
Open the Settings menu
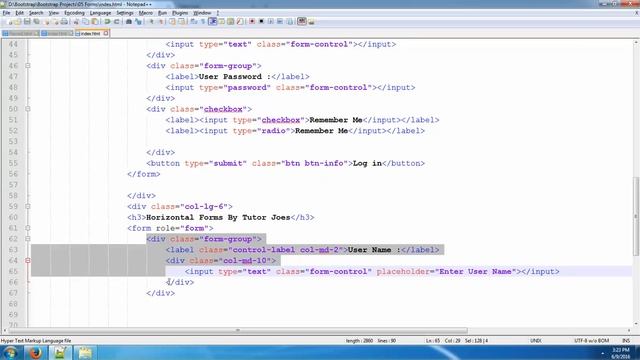(125, 13)
